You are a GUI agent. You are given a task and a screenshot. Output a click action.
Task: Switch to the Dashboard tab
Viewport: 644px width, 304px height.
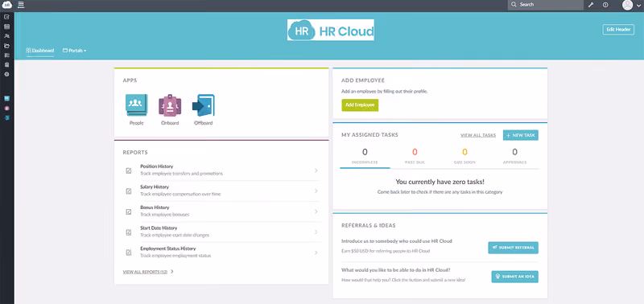pos(39,51)
